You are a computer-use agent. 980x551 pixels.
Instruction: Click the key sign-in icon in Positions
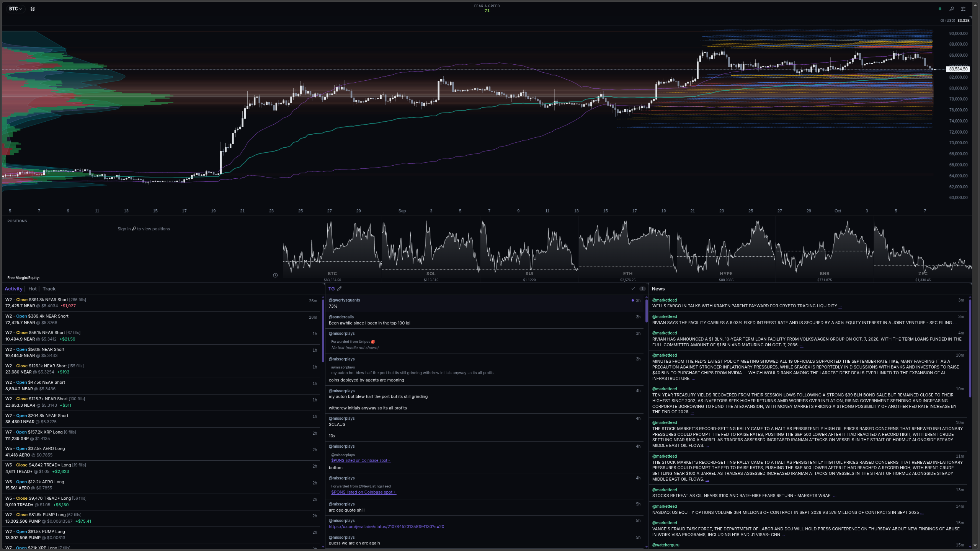click(134, 229)
